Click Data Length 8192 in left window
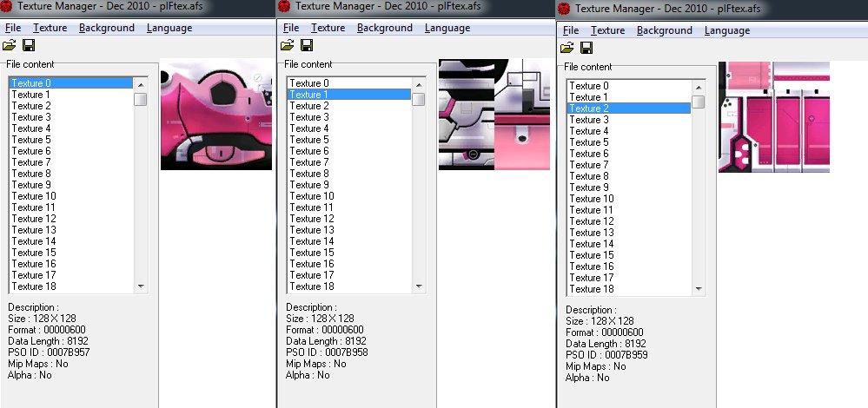The image size is (868, 408). 48,341
